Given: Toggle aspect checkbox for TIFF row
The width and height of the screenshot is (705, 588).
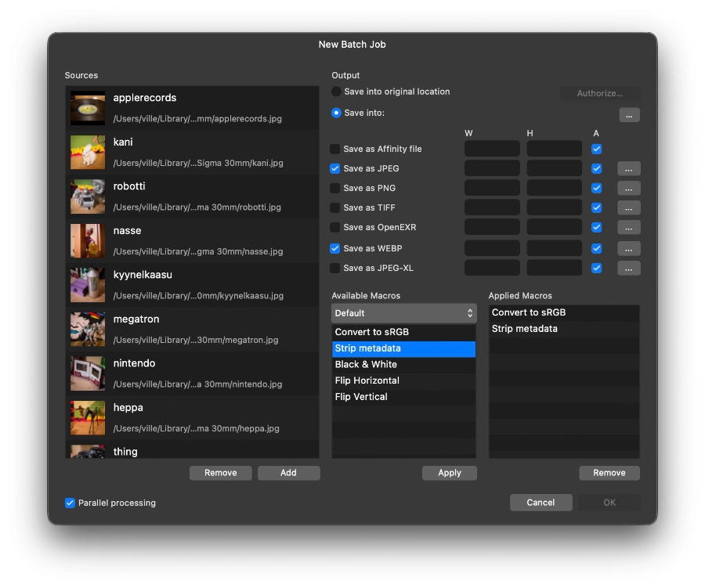Looking at the screenshot, I should [x=596, y=207].
